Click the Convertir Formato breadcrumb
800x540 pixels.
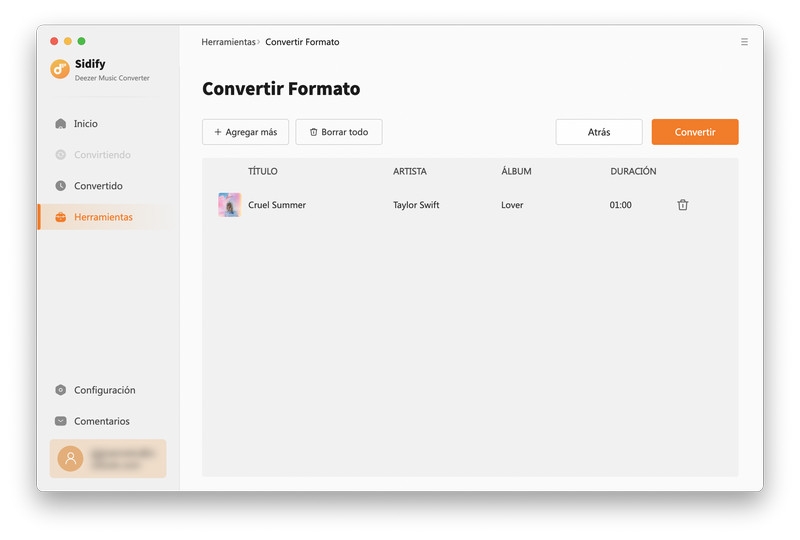[x=302, y=42]
